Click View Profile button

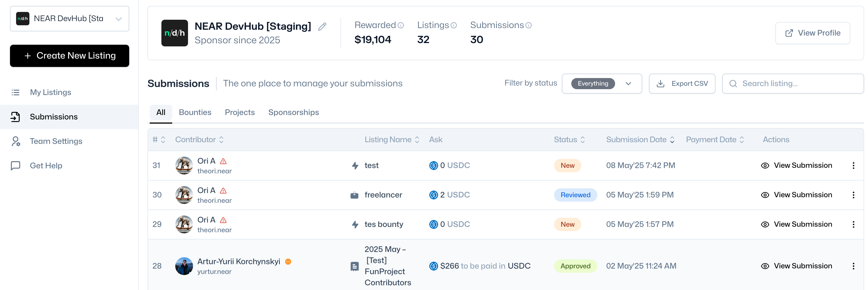click(x=813, y=33)
